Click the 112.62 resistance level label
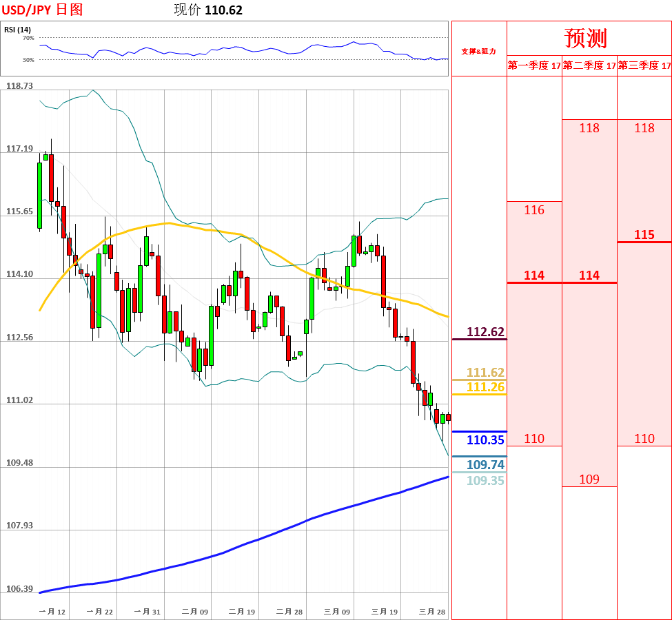Screen dimensions: 672x620 (485, 332)
